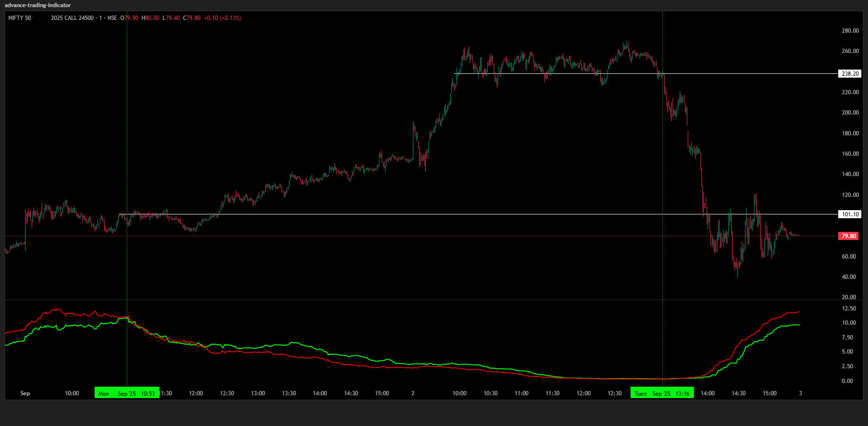
Task: Click the 101.10 label on the price axis
Action: [850, 214]
